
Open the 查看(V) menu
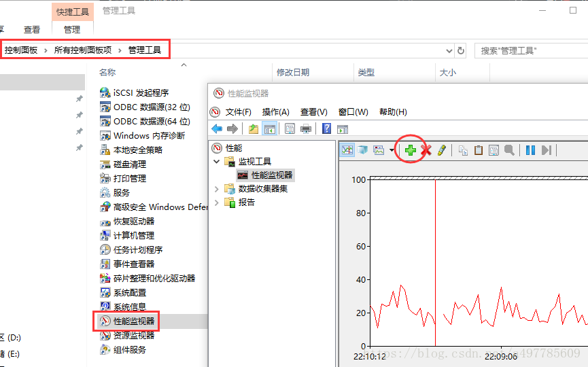click(313, 111)
